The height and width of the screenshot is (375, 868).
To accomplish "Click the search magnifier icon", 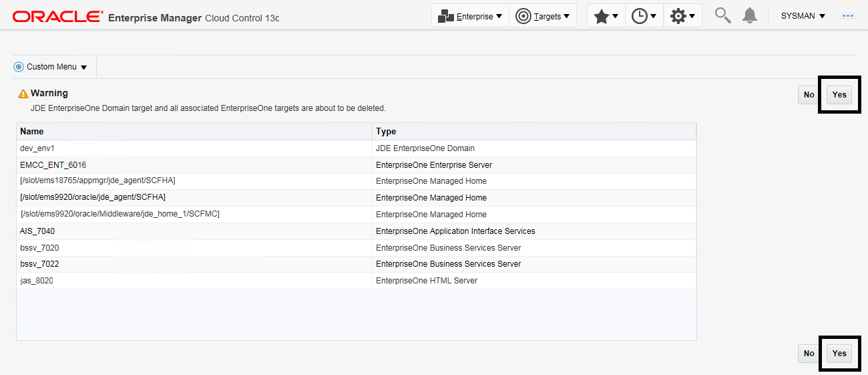I will 722,15.
